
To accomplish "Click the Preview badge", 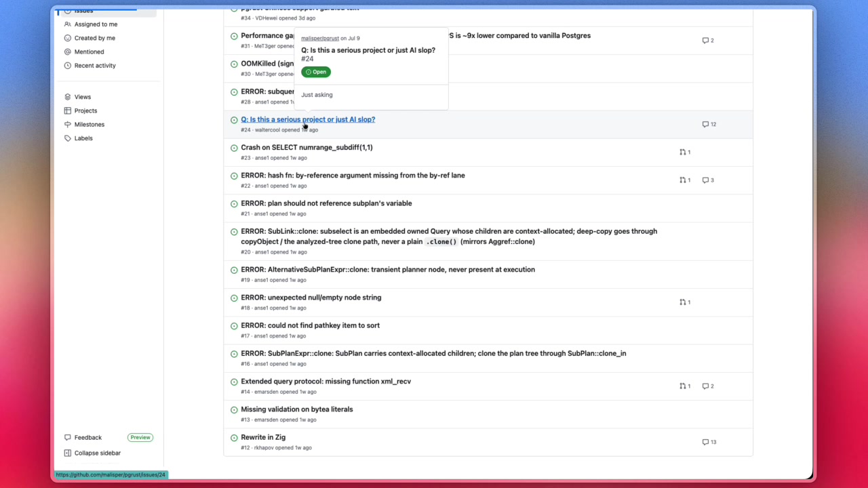I will 140,438.
